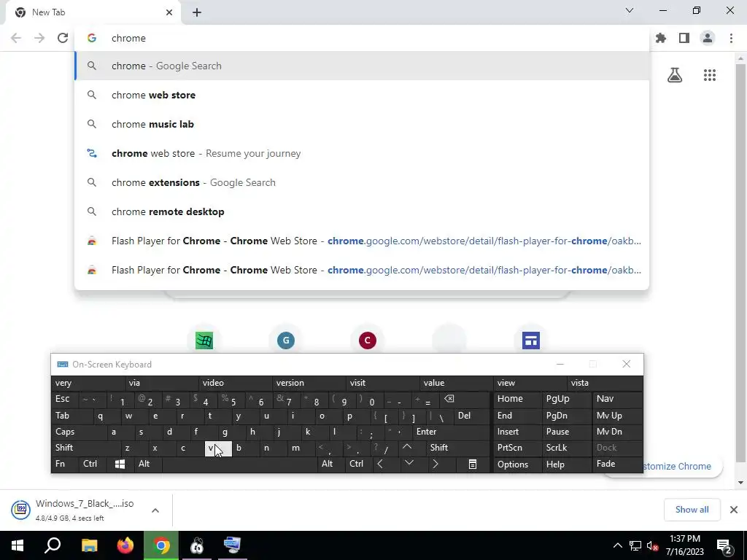This screenshot has height=560, width=747.
Task: Open the second Flash Player for Chrome result
Action: (362, 270)
